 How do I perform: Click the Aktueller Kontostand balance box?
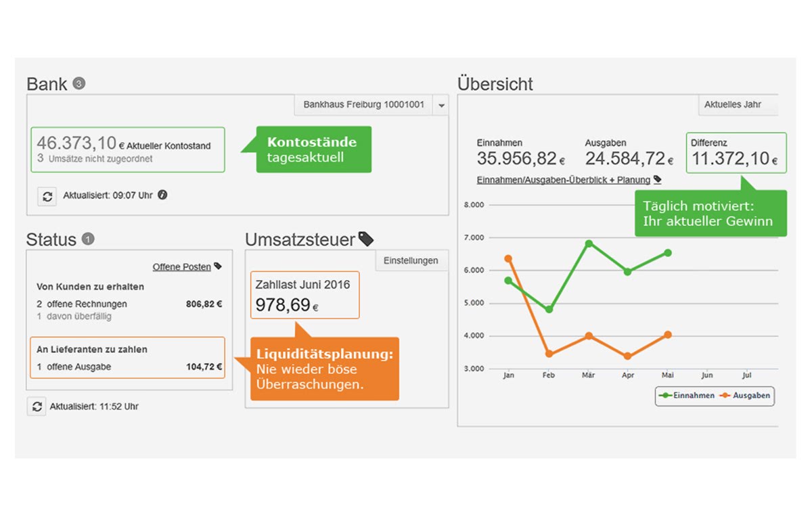128,149
